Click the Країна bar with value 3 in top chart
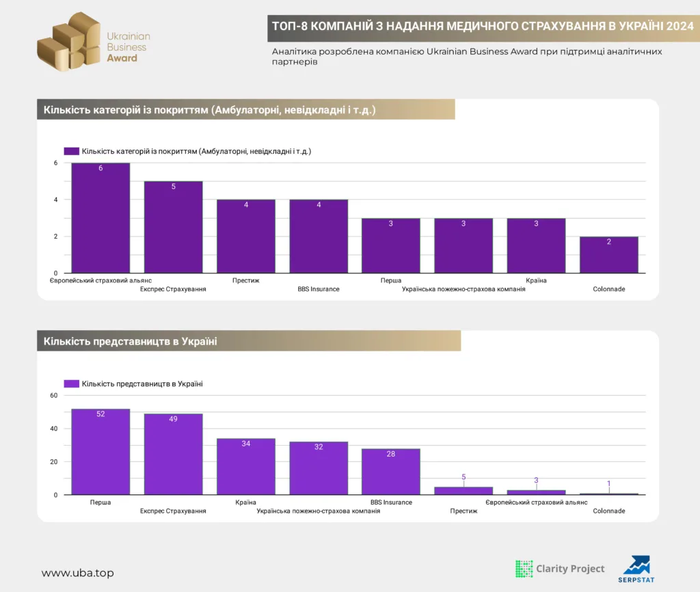This screenshot has height=592, width=700. pyautogui.click(x=536, y=245)
